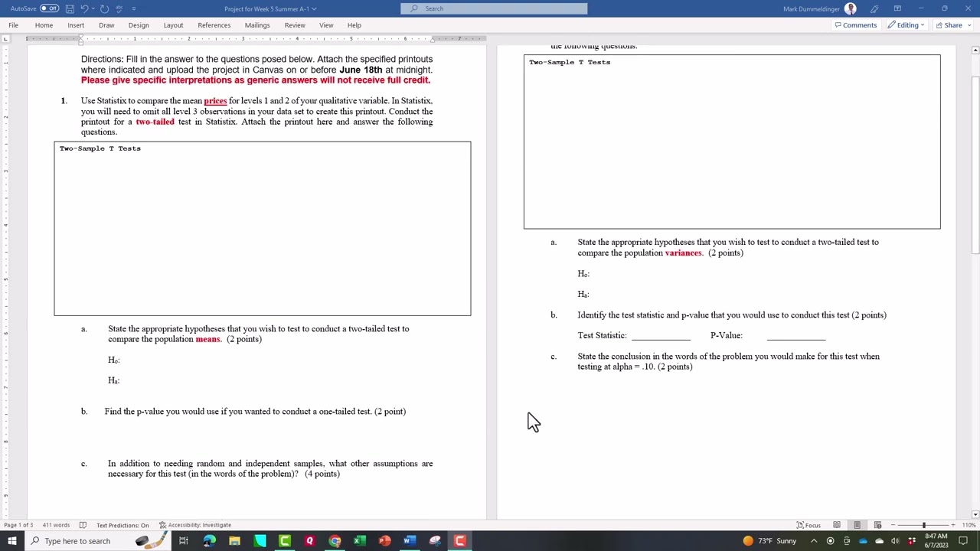The image size is (980, 551).
Task: Click Mark Dummeldinger account avatar
Action: (851, 8)
